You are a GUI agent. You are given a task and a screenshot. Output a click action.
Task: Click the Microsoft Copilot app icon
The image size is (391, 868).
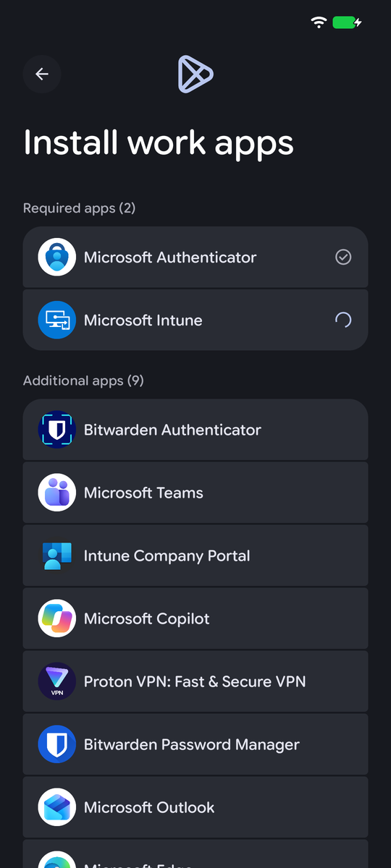[56, 618]
